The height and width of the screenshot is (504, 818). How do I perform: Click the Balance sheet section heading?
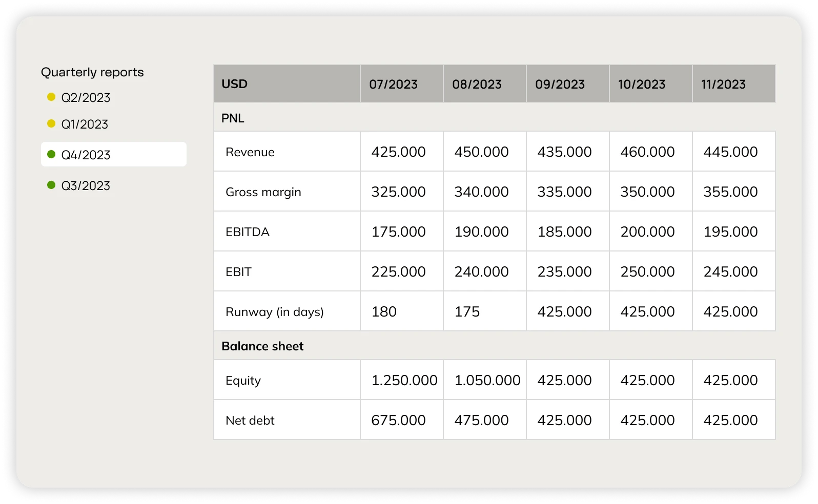pos(262,346)
